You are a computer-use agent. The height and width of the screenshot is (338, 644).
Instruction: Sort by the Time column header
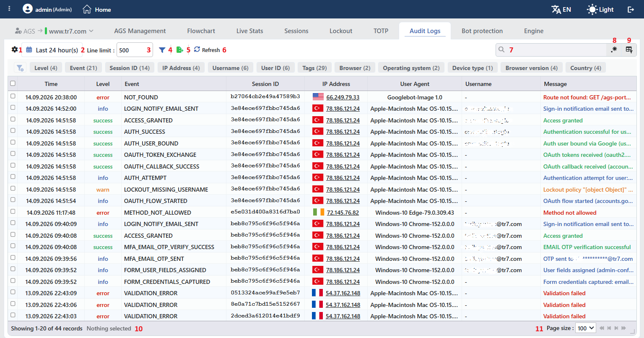pyautogui.click(x=51, y=84)
